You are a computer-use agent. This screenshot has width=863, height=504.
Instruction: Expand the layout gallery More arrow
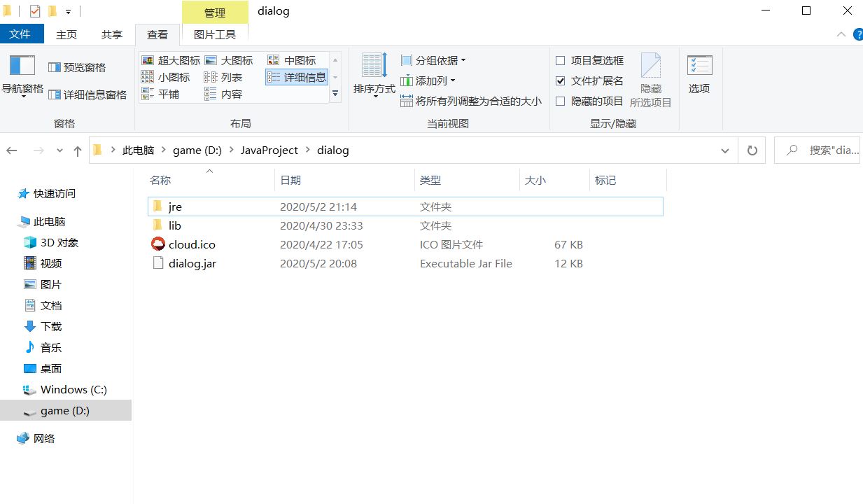335,93
